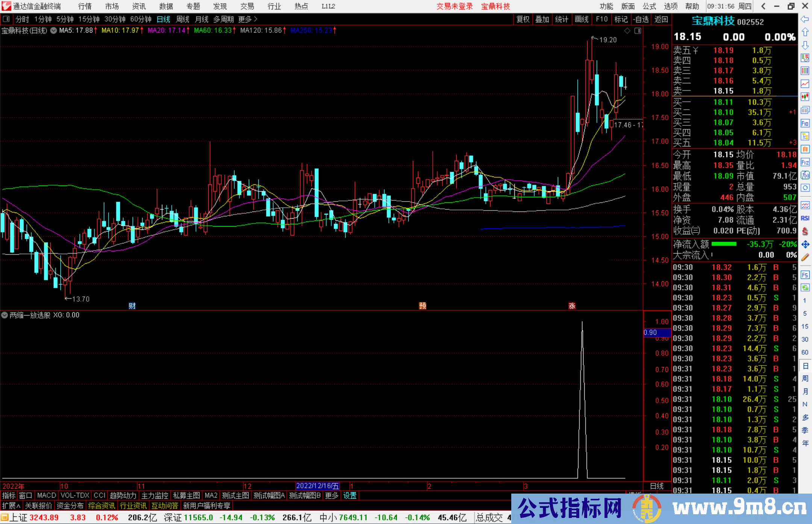
Task: Click the up arrow icon in right sidebar
Action: 805,32
